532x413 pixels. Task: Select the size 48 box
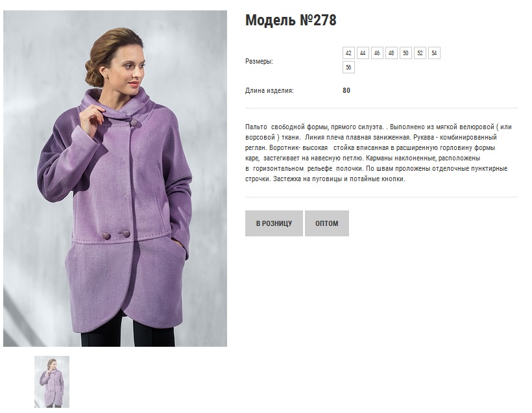(x=391, y=53)
